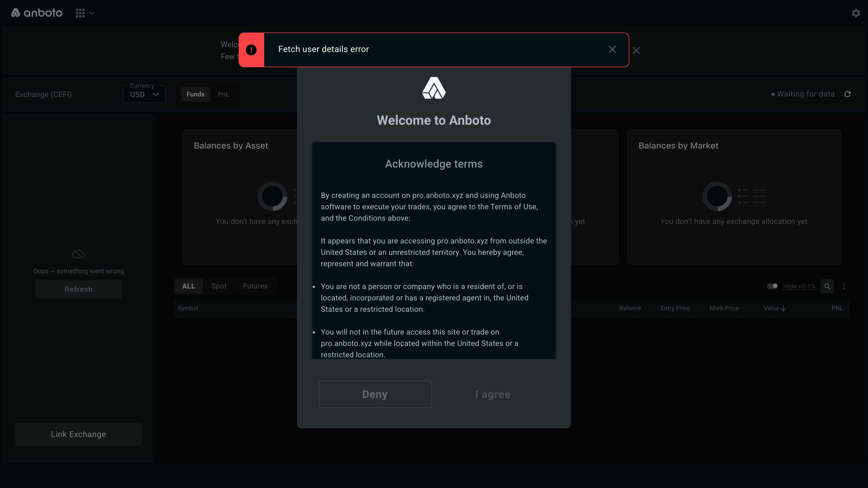Screen dimensions: 868x488
Task: Click the Oops something went wrong message
Action: 78,271
